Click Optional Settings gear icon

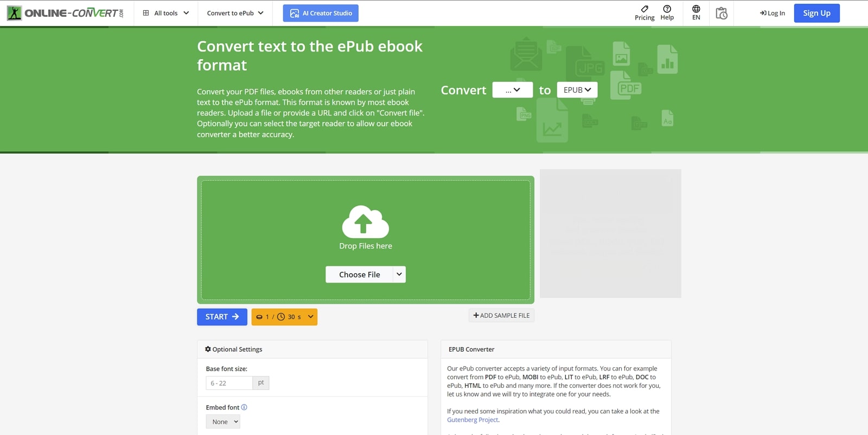point(208,349)
